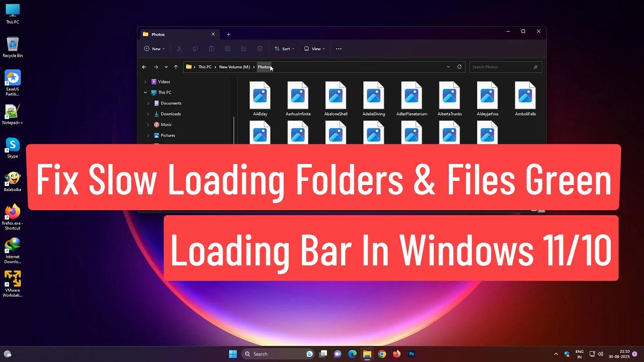Select the AABday image file
The width and height of the screenshot is (644, 362).
tap(260, 99)
